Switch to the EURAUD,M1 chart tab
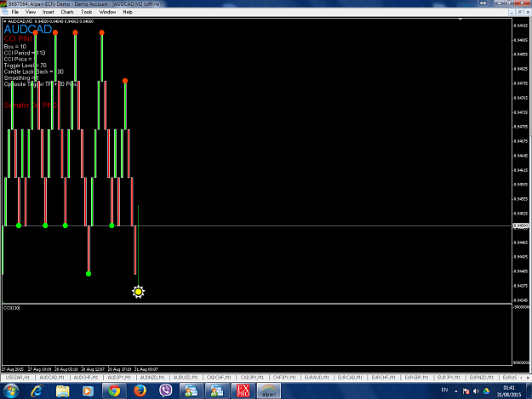 pyautogui.click(x=317, y=377)
